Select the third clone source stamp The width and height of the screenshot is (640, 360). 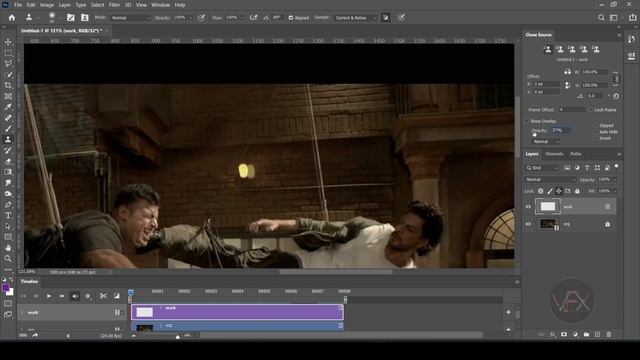point(572,49)
